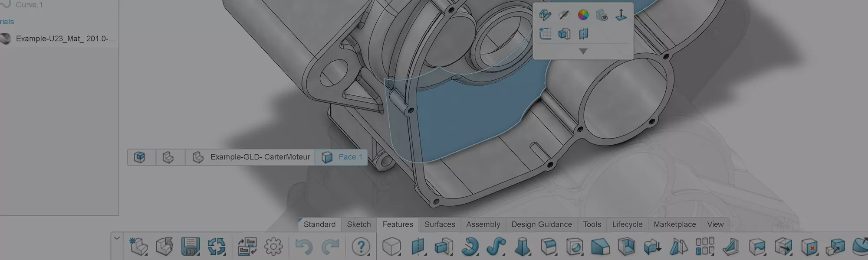Switch to the Lifecycle tab
The width and height of the screenshot is (868, 260).
point(627,224)
